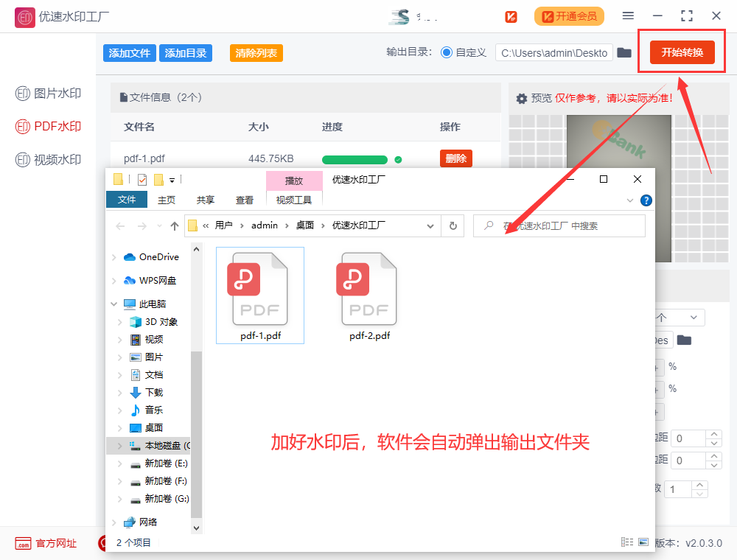The height and width of the screenshot is (560, 737).
Task: Click WPS网盘 in navigation pane
Action: click(150, 281)
